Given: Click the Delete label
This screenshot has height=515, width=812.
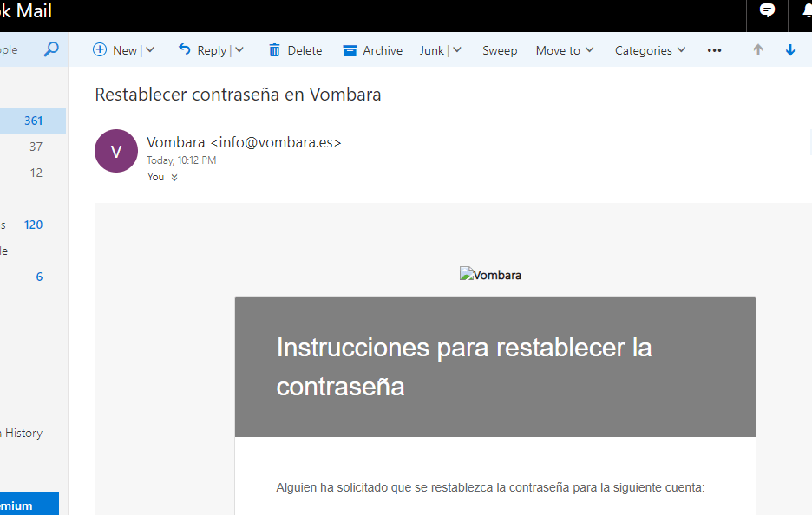Looking at the screenshot, I should (x=304, y=51).
